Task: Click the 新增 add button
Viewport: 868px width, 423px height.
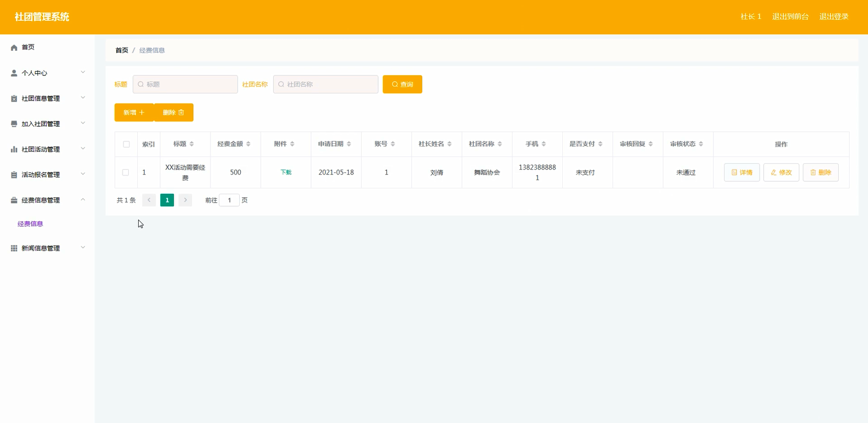Action: pos(134,113)
